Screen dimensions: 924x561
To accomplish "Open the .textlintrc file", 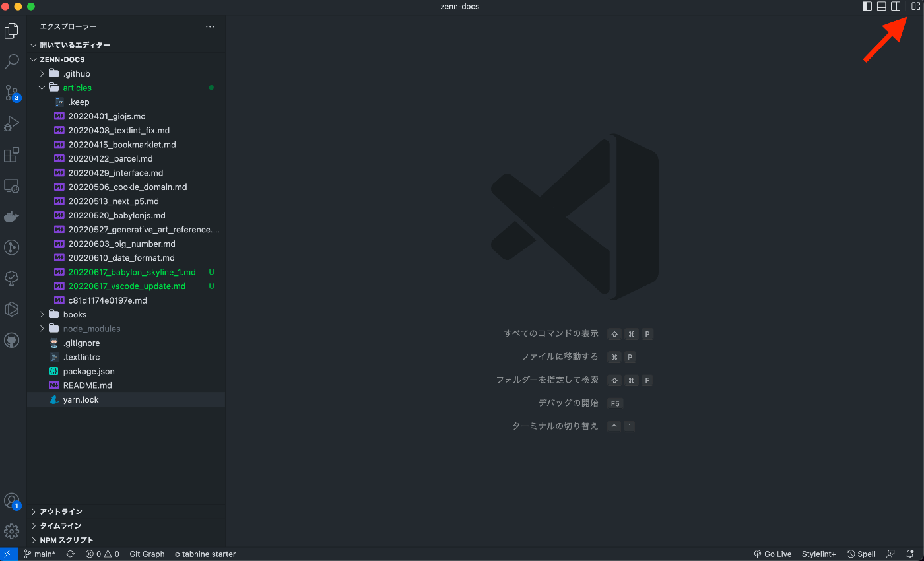I will pos(126,357).
